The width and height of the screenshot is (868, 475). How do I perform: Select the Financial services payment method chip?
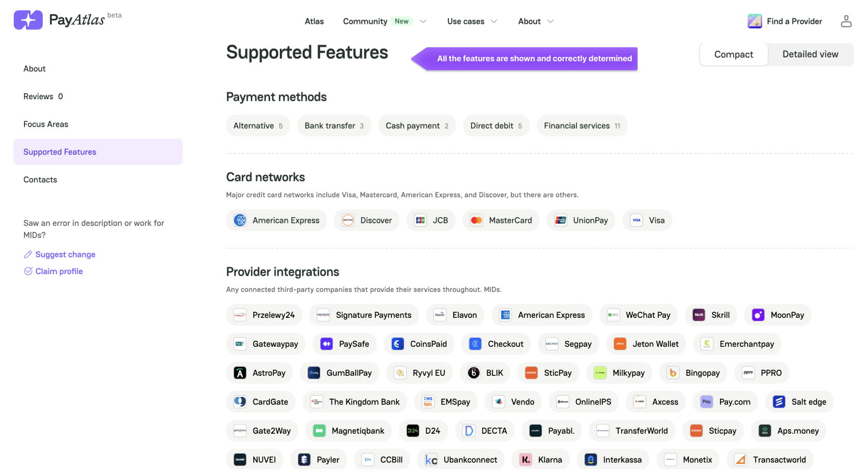point(582,126)
